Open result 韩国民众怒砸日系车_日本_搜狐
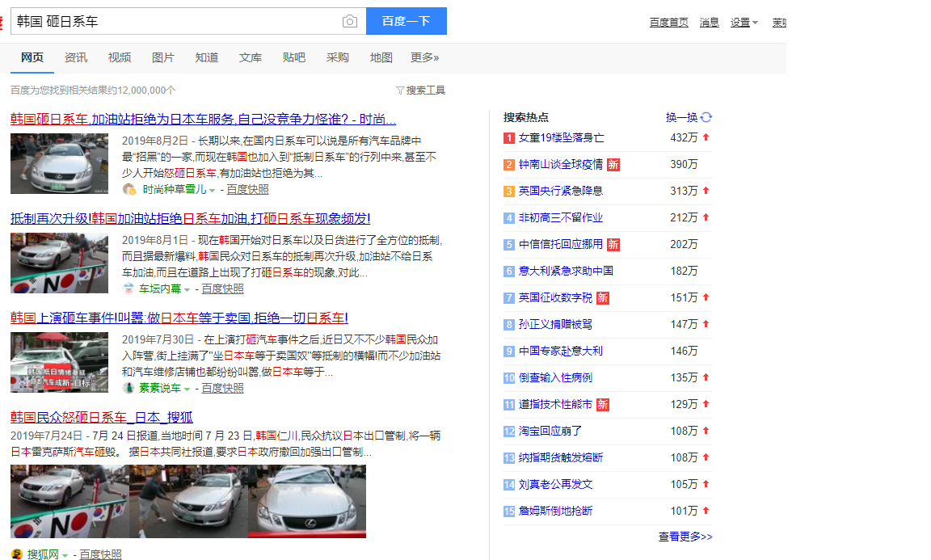 tap(102, 417)
